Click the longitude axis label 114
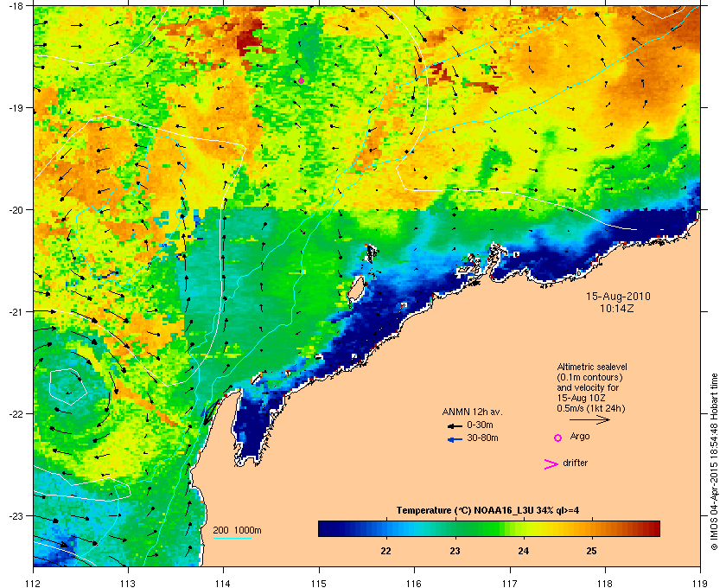Image resolution: width=726 pixels, height=588 pixels. click(x=223, y=583)
